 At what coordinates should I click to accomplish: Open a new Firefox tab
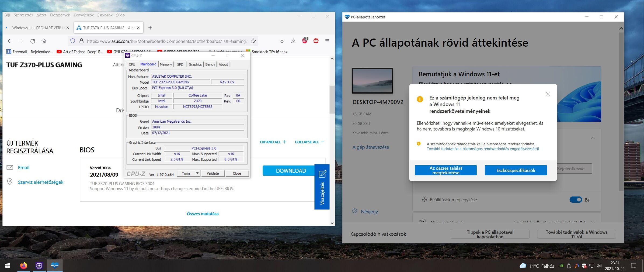pos(150,28)
